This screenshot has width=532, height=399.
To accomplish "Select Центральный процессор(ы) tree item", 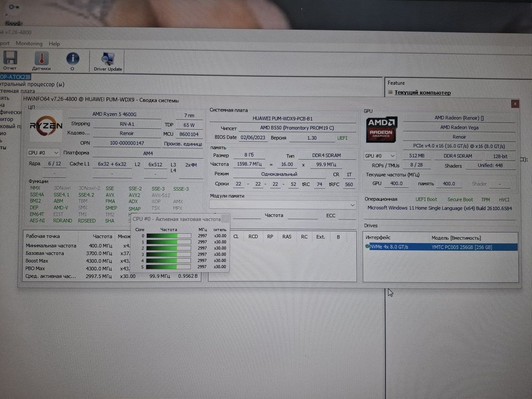I will coord(33,84).
